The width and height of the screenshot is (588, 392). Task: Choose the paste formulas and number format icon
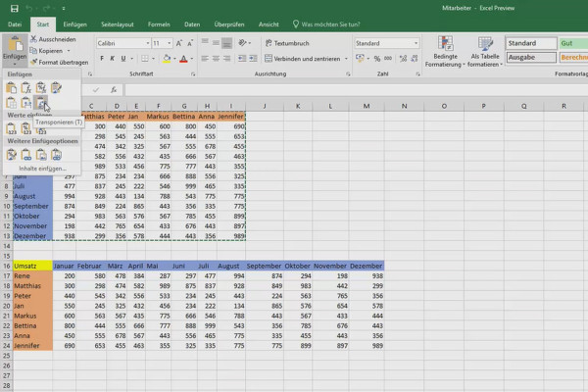click(41, 88)
